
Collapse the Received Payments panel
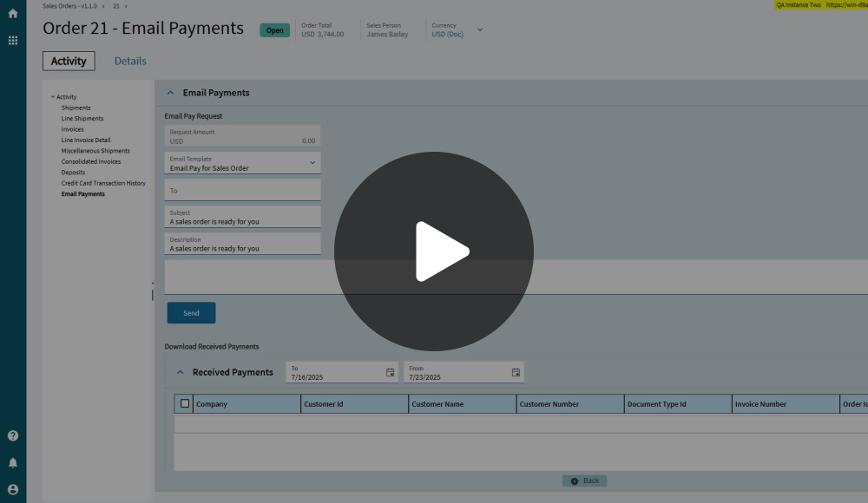[x=181, y=373]
